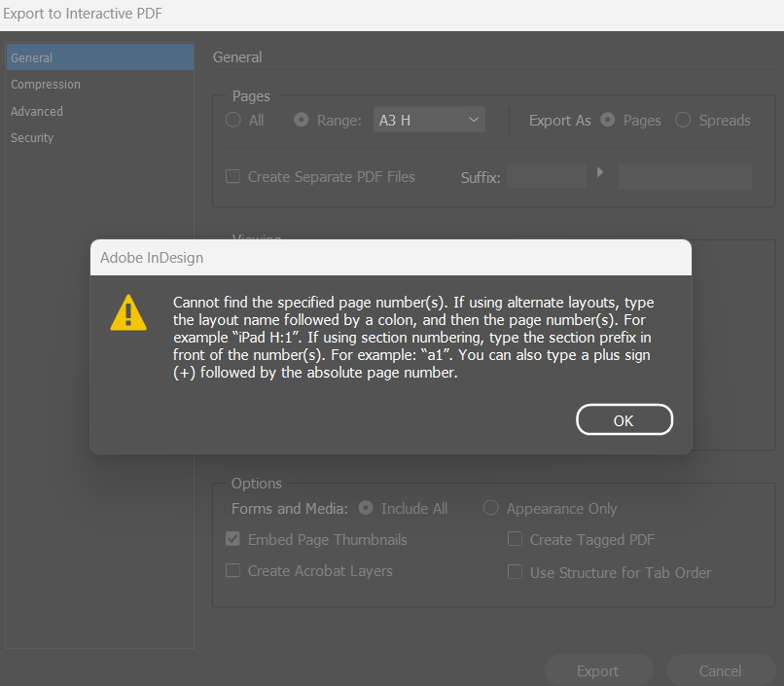Choose Export As Spreads radio option

click(x=683, y=120)
